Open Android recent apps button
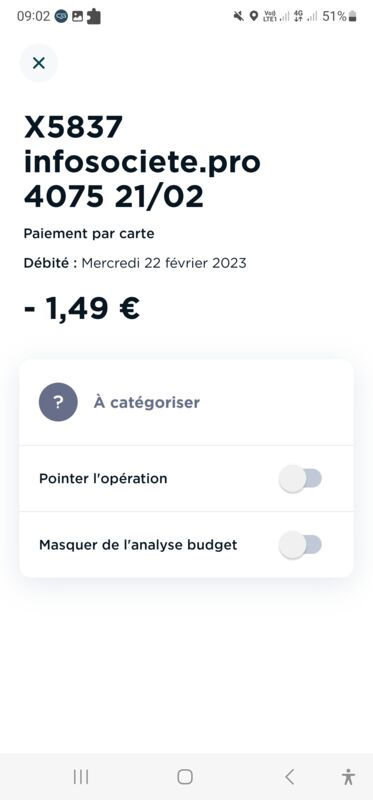Viewport: 373px width, 800px height. (81, 777)
